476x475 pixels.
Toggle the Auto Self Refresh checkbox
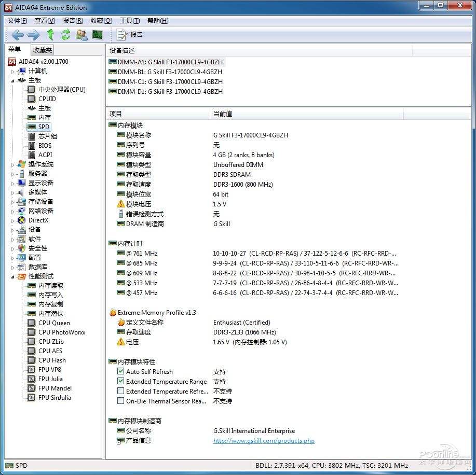coord(121,372)
